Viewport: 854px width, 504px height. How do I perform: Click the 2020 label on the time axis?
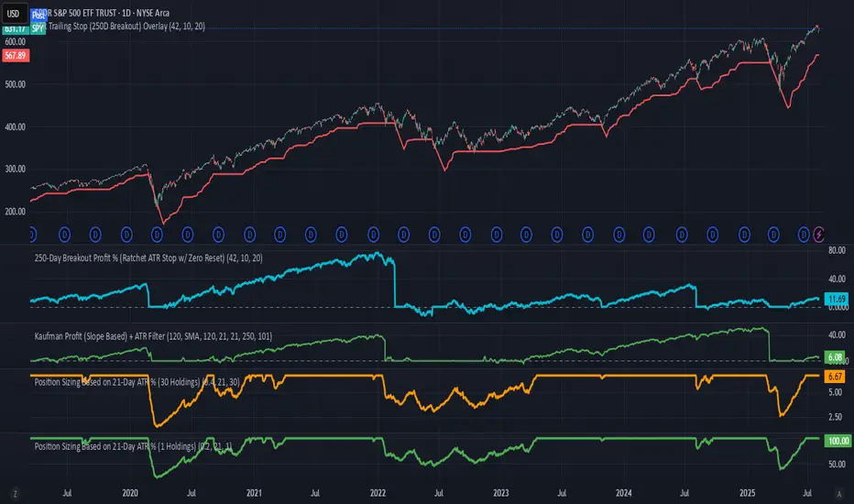pyautogui.click(x=130, y=493)
